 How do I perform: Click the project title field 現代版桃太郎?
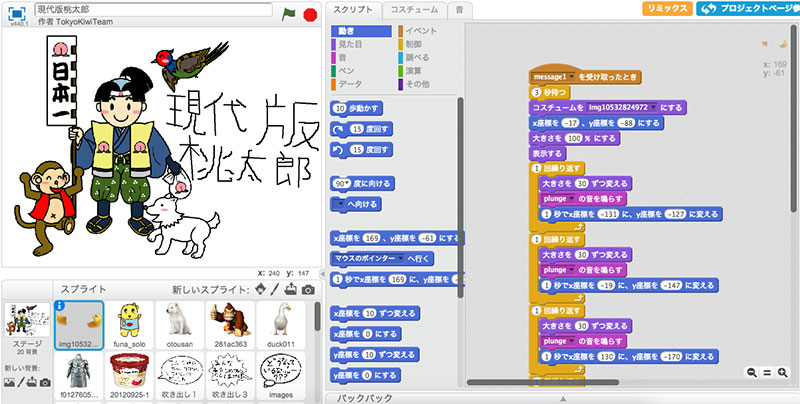[154, 10]
